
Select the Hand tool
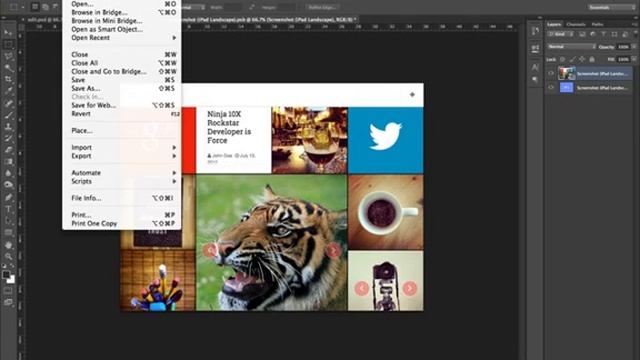pos(9,245)
